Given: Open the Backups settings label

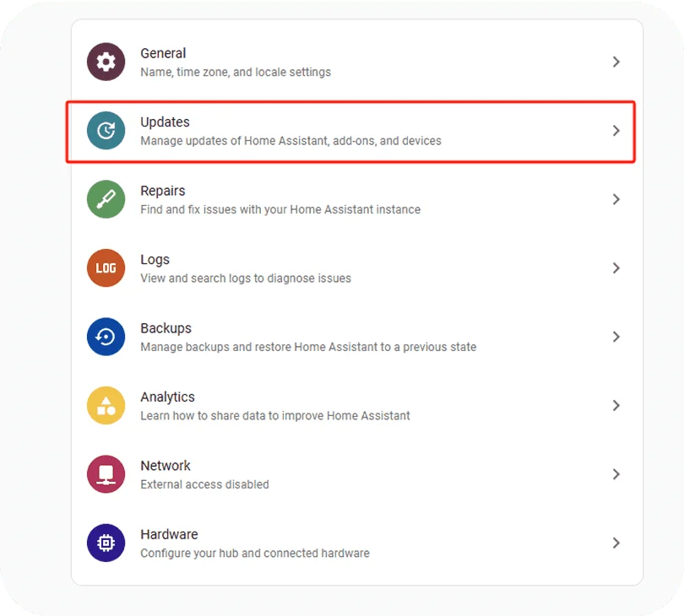Looking at the screenshot, I should click(x=166, y=328).
